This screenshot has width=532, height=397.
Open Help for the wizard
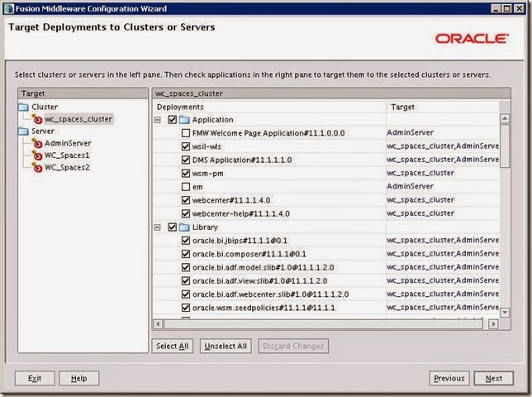pos(79,378)
